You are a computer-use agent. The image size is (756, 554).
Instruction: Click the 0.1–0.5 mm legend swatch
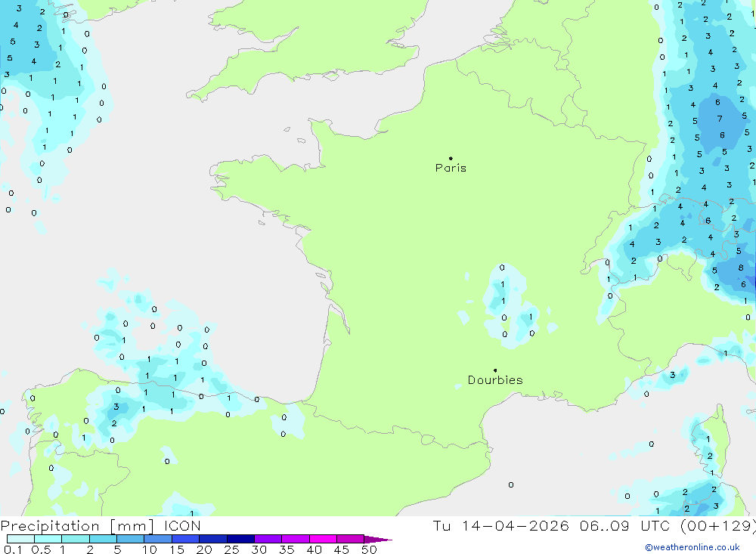20,539
